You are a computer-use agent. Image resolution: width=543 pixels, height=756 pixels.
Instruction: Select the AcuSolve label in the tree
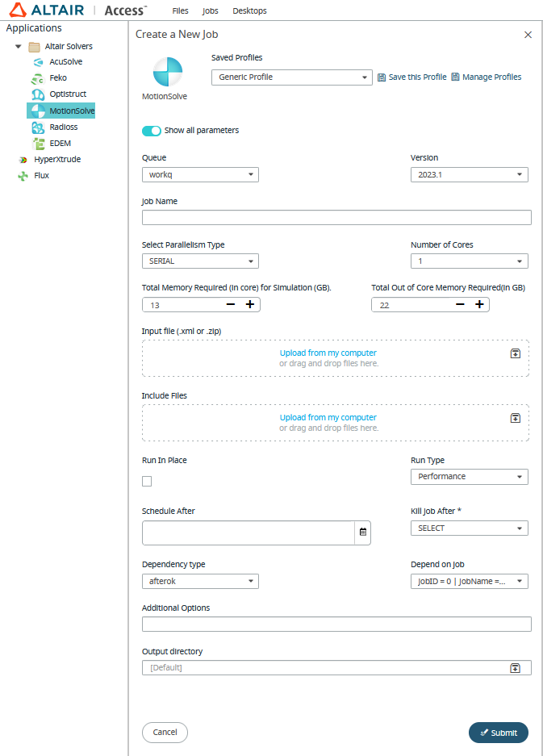pyautogui.click(x=66, y=61)
